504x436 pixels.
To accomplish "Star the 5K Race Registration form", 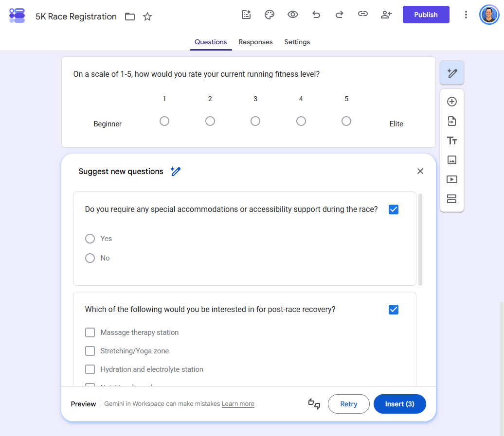I will tap(147, 17).
